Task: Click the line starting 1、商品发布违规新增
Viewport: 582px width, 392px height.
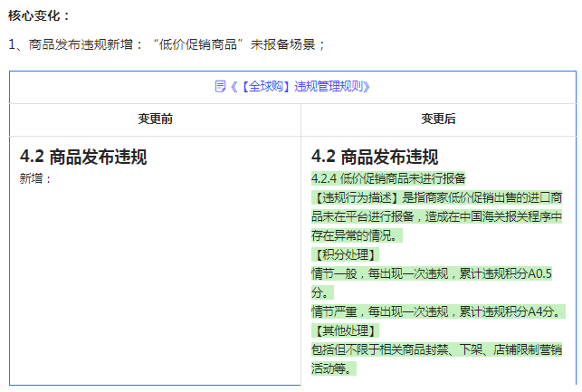Action: [167, 44]
